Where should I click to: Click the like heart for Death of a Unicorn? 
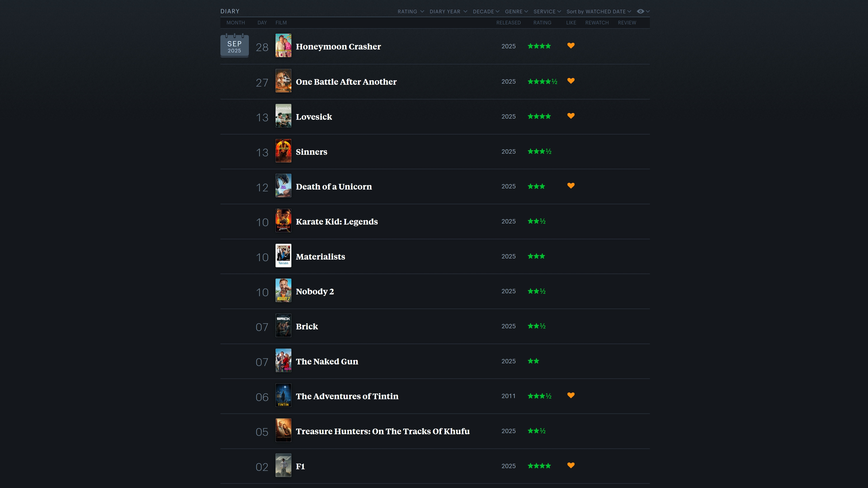tap(571, 185)
